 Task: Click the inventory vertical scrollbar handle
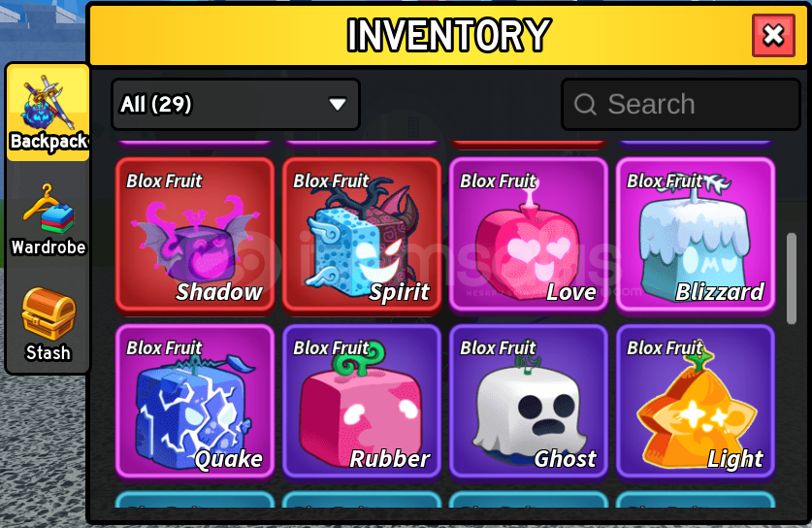pyautogui.click(x=792, y=279)
